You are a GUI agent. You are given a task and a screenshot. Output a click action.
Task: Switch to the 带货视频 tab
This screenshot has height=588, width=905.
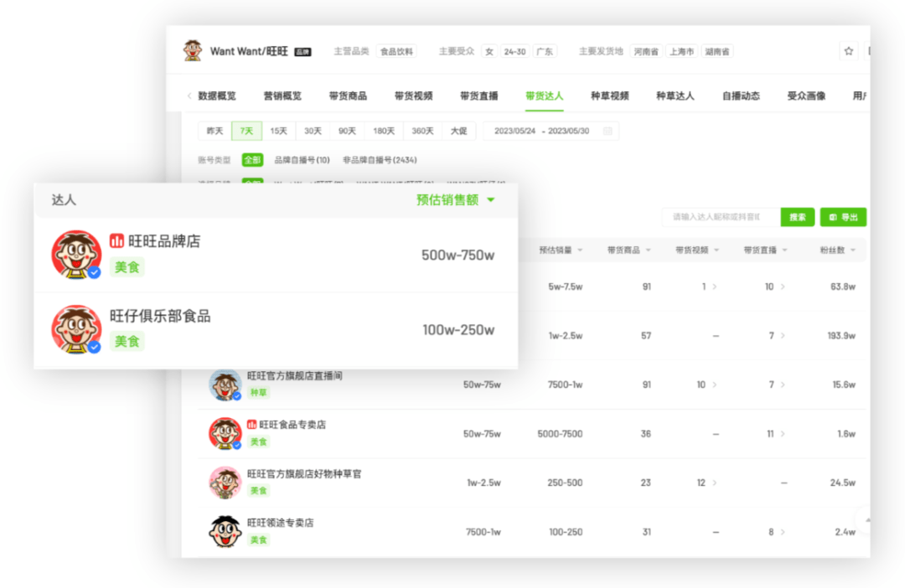pyautogui.click(x=413, y=95)
